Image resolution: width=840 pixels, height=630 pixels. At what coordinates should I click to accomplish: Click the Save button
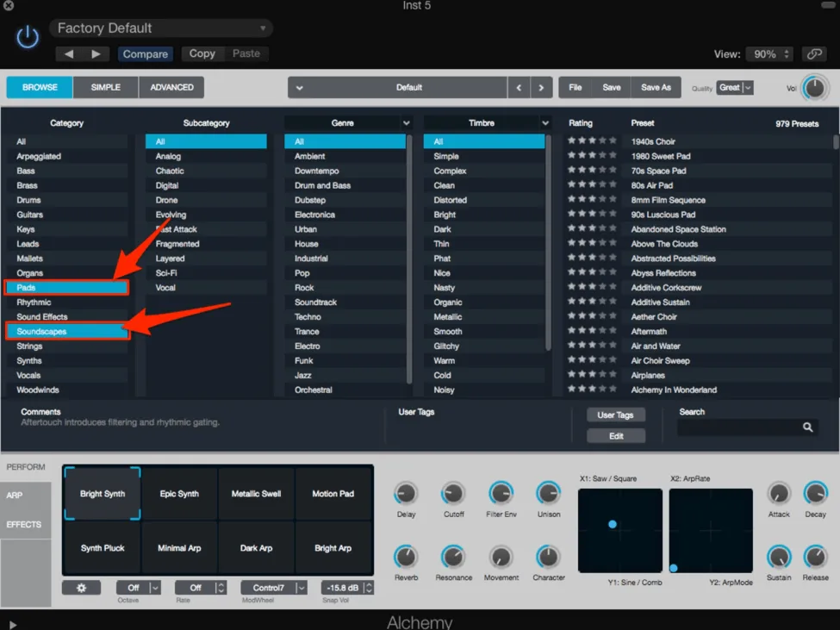pos(611,87)
